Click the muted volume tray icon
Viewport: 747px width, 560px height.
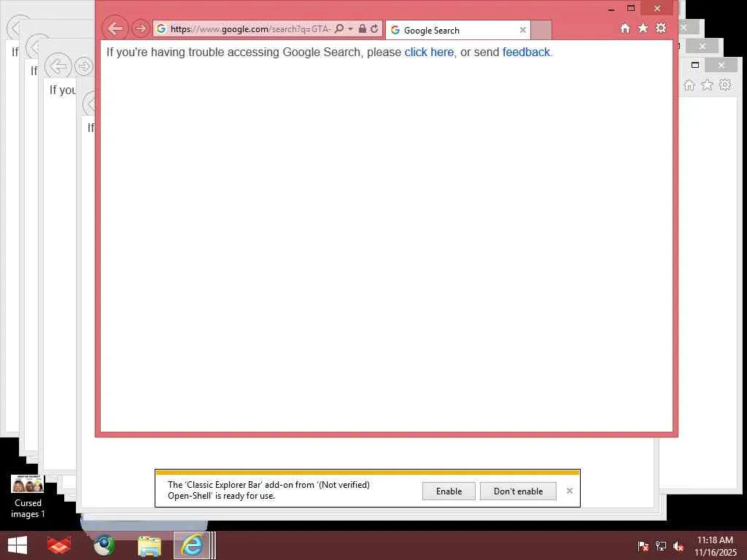tap(678, 546)
